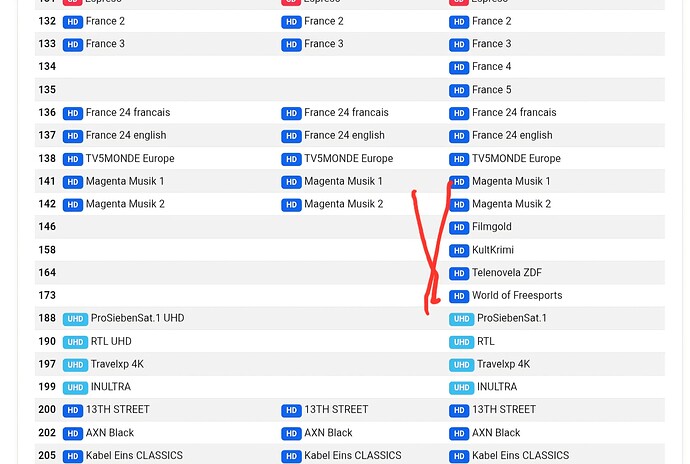Click the HD badge next to KultKrimi
This screenshot has height=464, width=690.
click(459, 250)
